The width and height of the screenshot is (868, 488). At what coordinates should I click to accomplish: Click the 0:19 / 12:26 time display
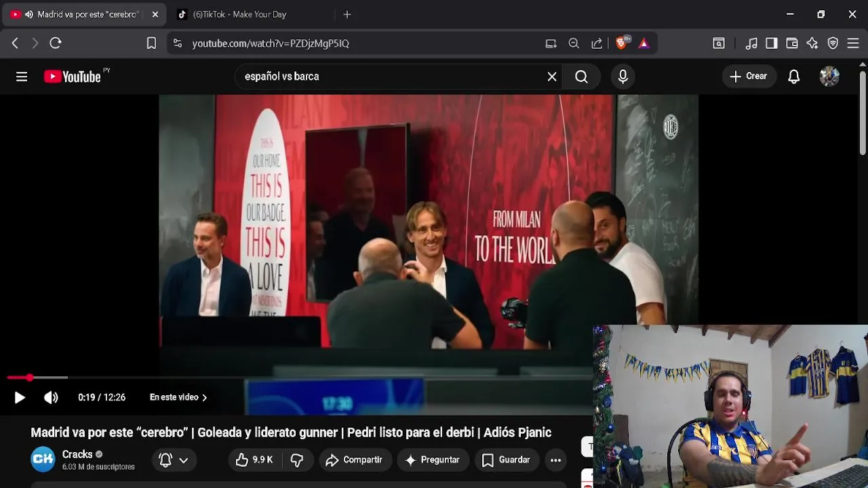[102, 398]
